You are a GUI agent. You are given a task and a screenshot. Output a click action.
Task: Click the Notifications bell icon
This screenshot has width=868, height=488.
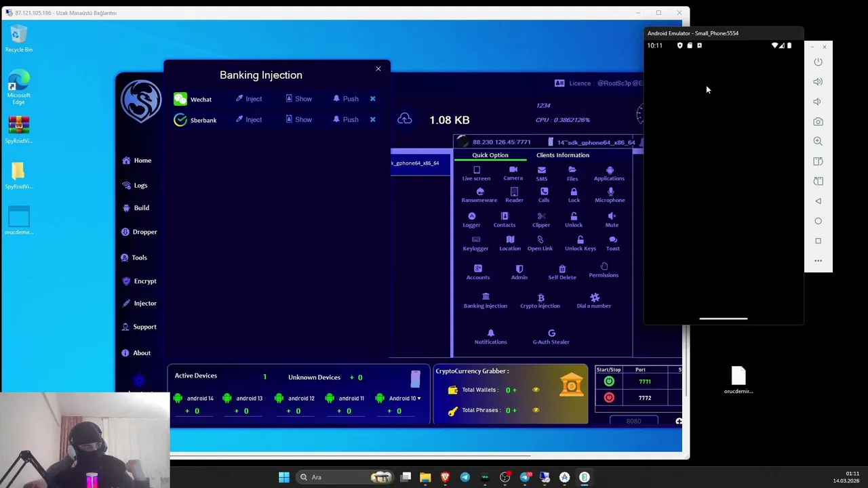pos(491,333)
